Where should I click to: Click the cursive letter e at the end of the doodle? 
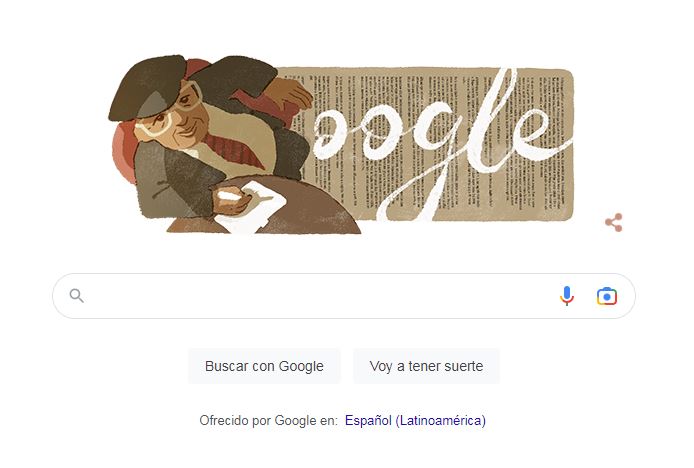click(536, 135)
